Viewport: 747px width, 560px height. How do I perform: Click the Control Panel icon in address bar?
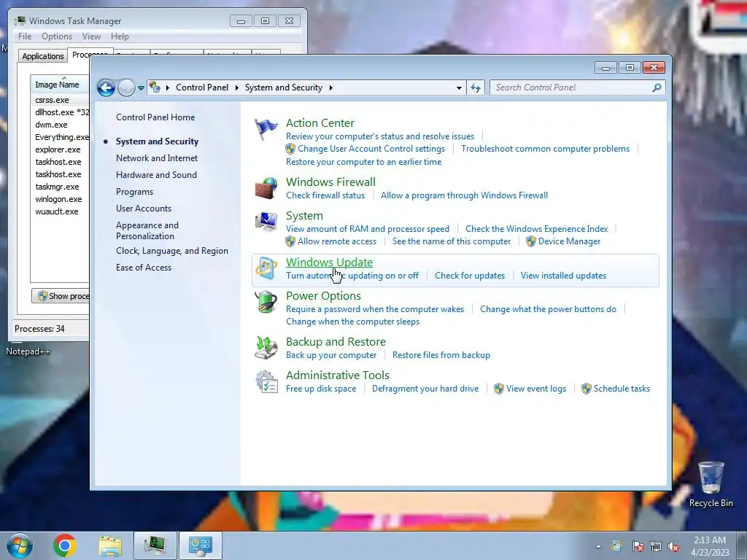pyautogui.click(x=155, y=87)
